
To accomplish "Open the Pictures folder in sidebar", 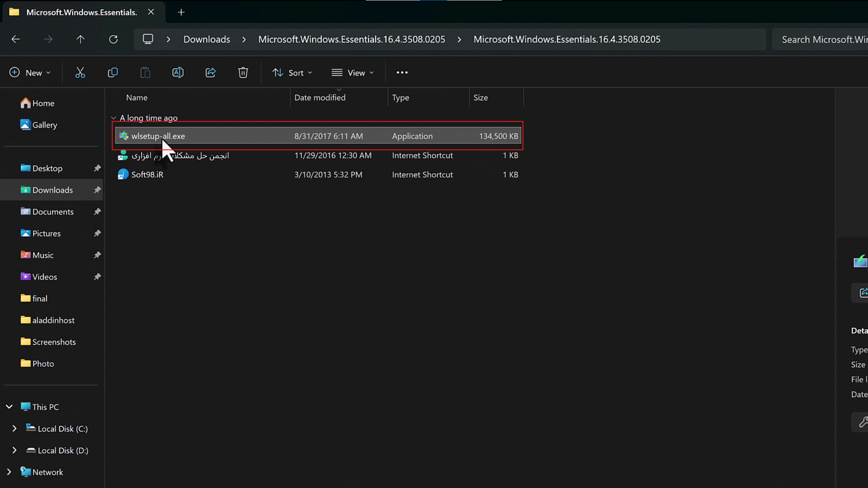I will (41, 233).
